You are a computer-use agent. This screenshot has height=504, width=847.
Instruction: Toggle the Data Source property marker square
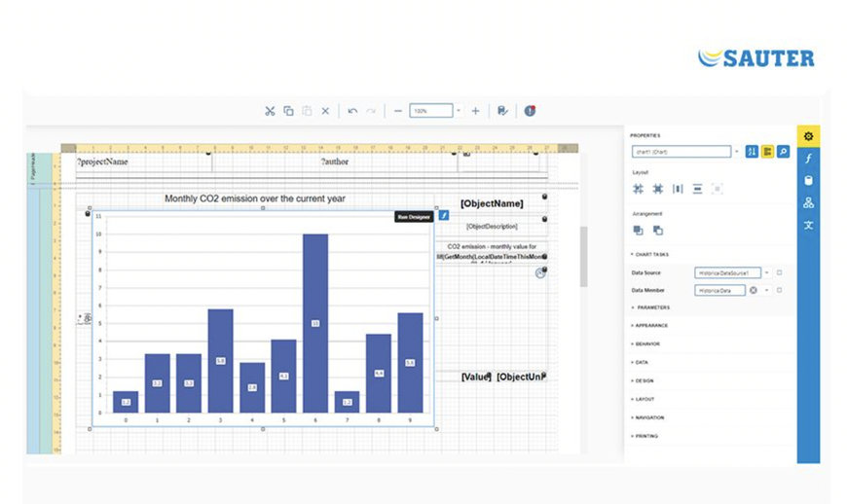point(779,272)
